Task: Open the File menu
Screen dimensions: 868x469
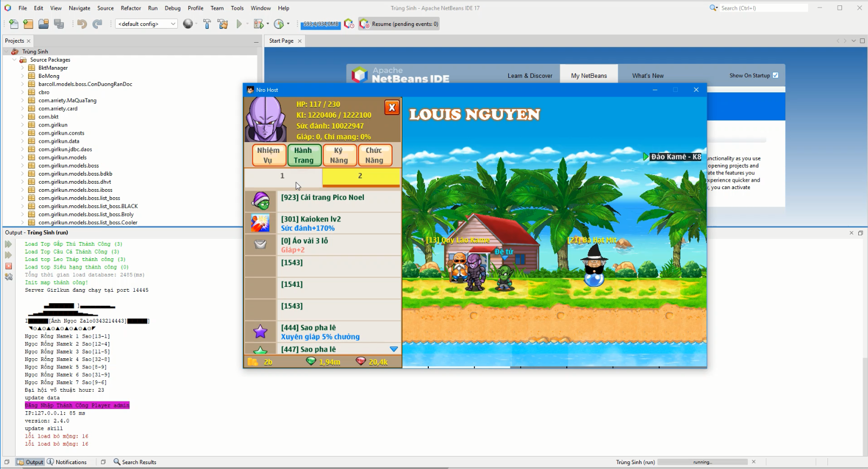Action: click(23, 8)
